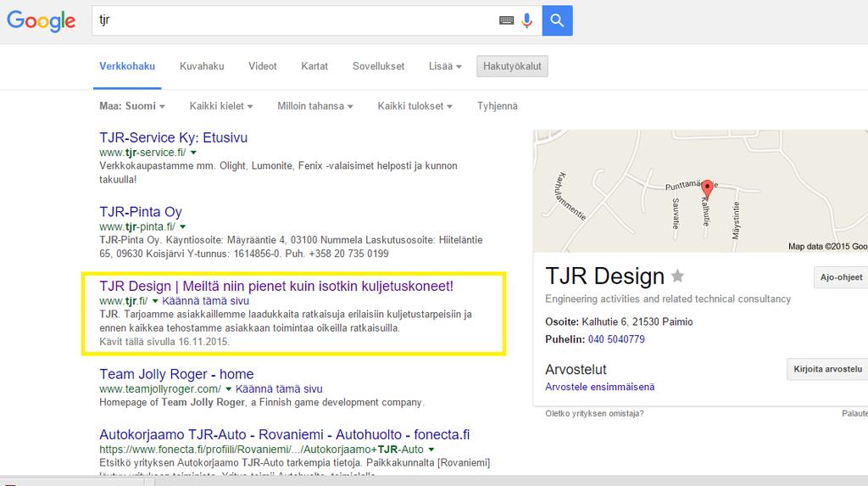Expand the arrow next to www.tjr-pinta.fi
The width and height of the screenshot is (868, 486).
tap(183, 226)
